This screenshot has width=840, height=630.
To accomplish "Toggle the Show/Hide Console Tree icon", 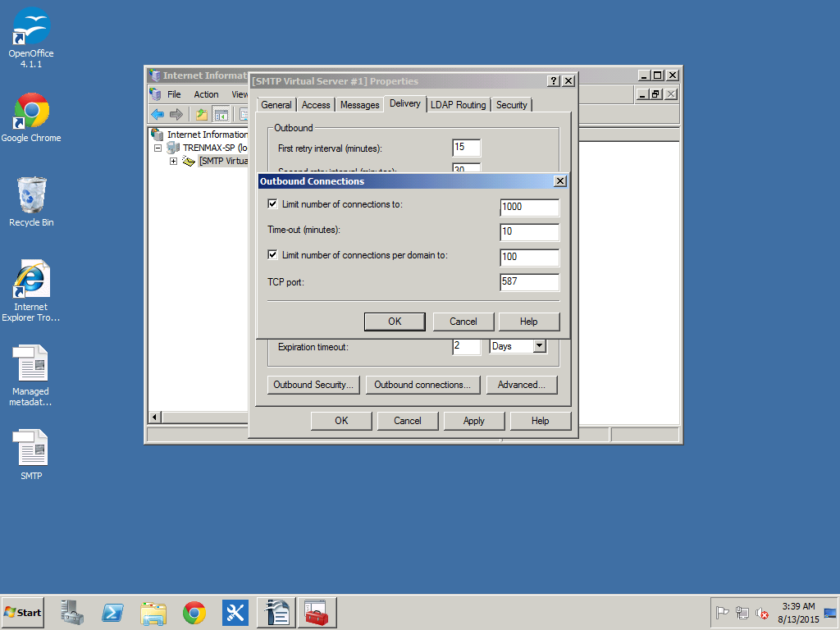I will [x=221, y=114].
